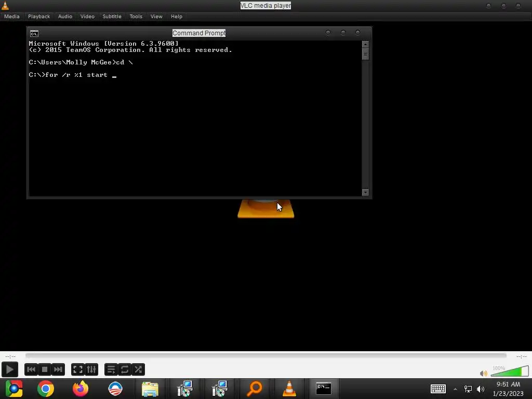Open the Video menu
Viewport: 532px width, 399px height.
(x=87, y=16)
